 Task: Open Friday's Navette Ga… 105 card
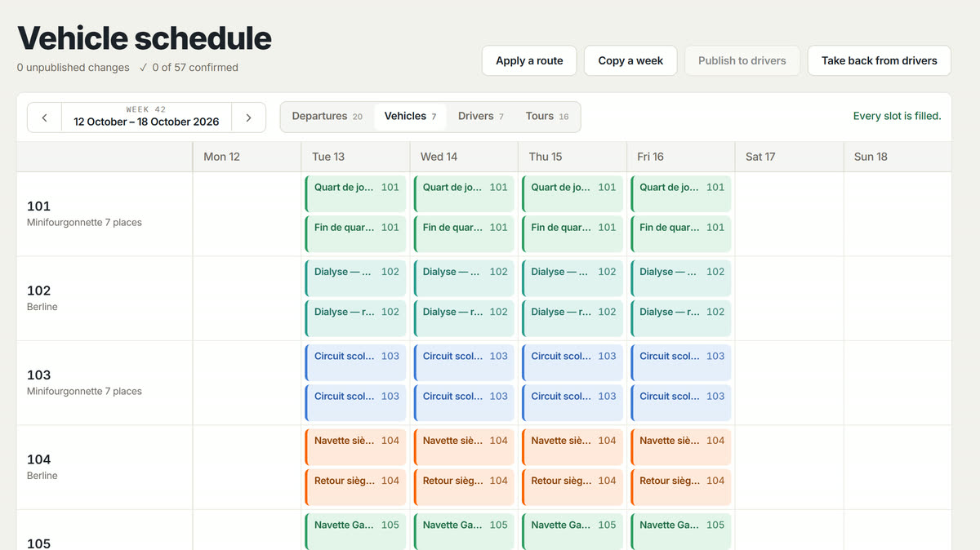680,531
